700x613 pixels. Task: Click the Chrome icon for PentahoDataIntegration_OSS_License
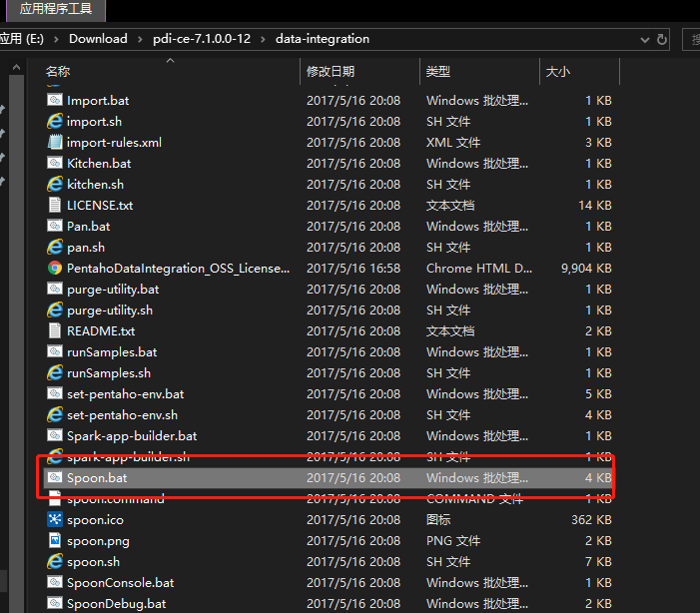click(x=55, y=268)
